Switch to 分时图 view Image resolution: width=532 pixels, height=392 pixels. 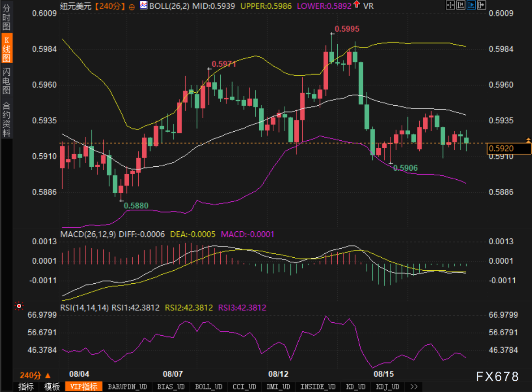tap(7, 16)
